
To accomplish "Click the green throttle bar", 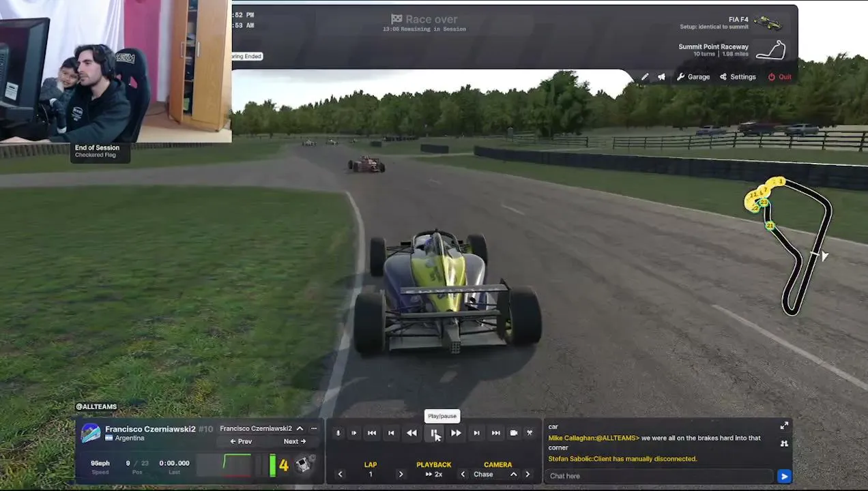I will click(272, 465).
